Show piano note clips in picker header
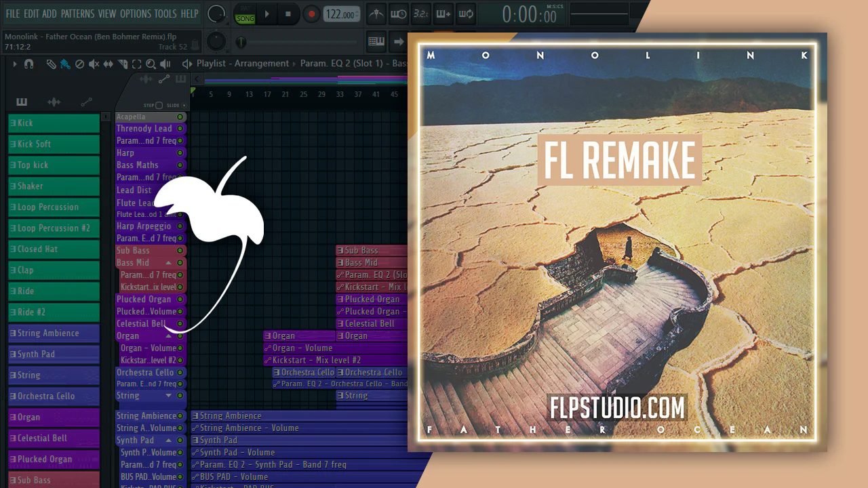 point(22,102)
